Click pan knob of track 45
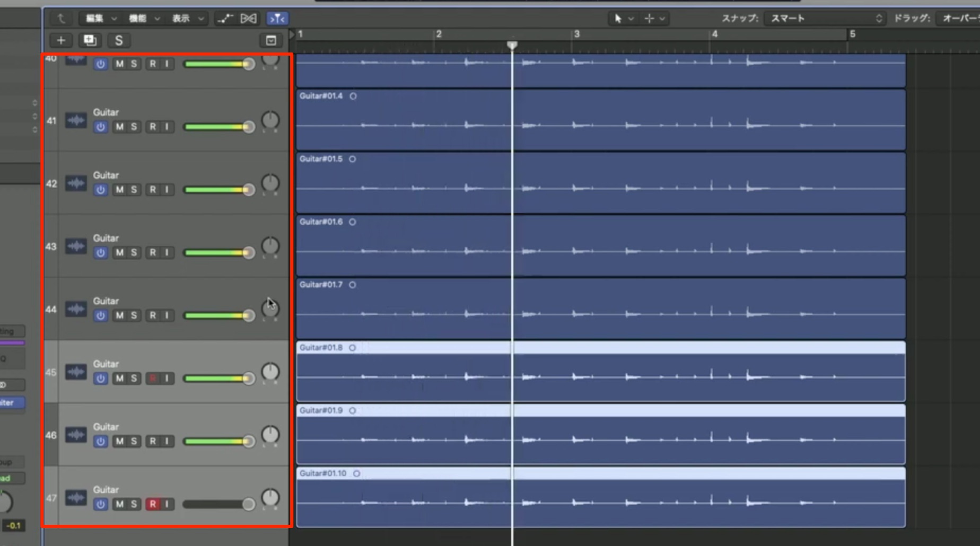 pos(270,372)
